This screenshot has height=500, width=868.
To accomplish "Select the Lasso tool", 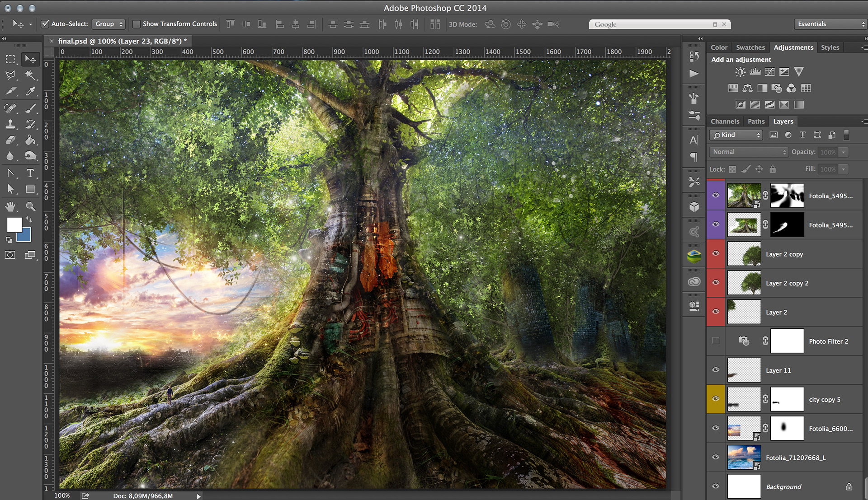I will pos(10,75).
